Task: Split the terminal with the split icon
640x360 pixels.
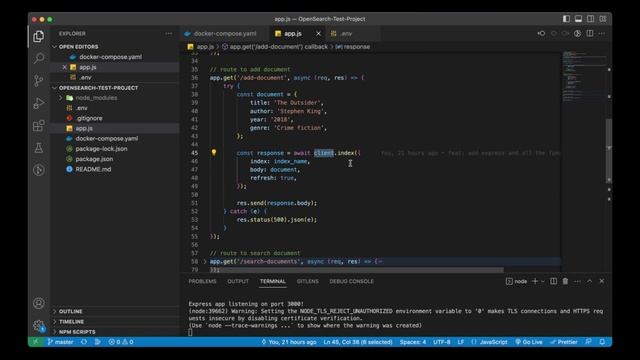Action: [553, 281]
